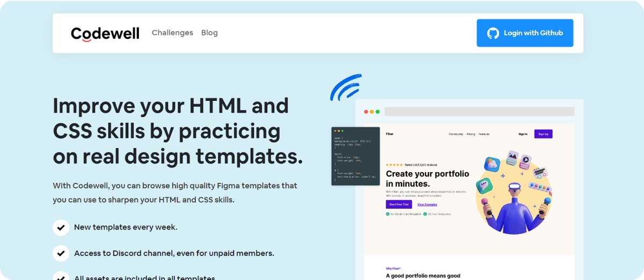Click the text New templates every week.
The image size is (644, 280).
[126, 227]
